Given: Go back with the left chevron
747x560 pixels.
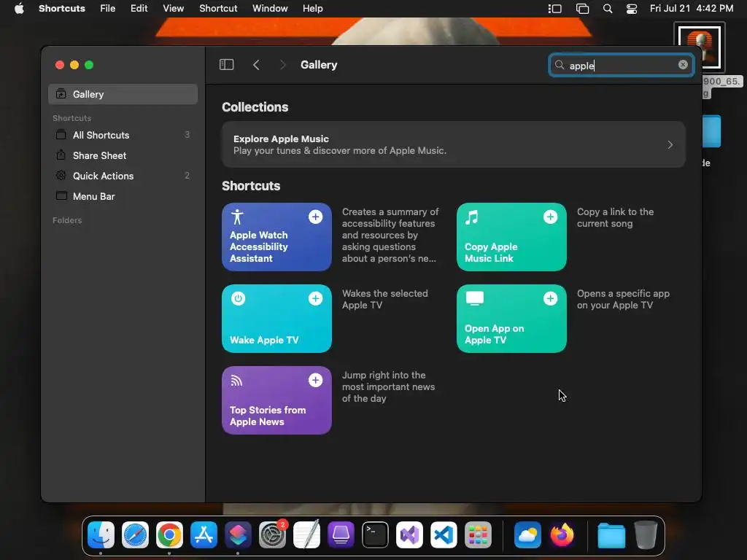Looking at the screenshot, I should pyautogui.click(x=256, y=65).
